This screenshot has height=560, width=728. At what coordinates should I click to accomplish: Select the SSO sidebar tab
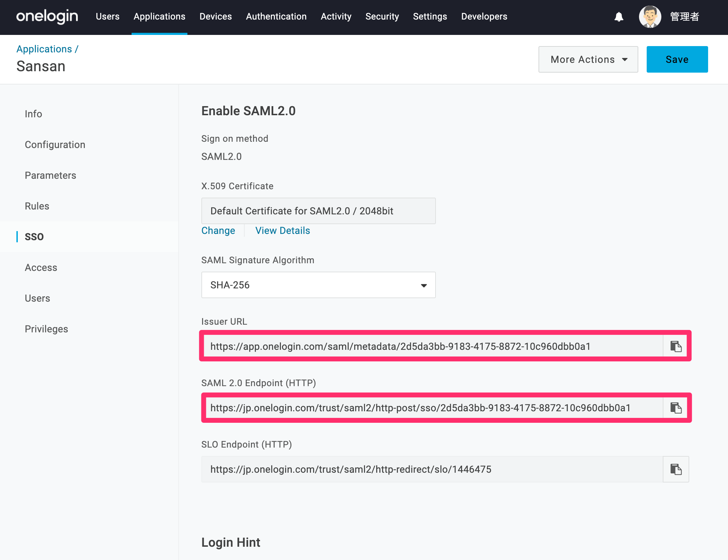click(34, 237)
